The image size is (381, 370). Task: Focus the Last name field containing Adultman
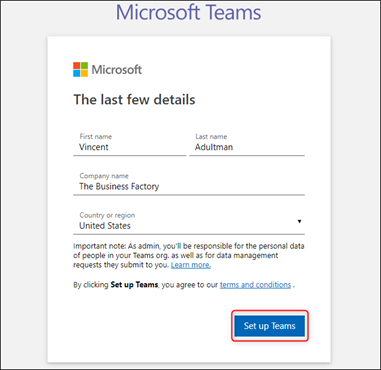[x=247, y=144]
